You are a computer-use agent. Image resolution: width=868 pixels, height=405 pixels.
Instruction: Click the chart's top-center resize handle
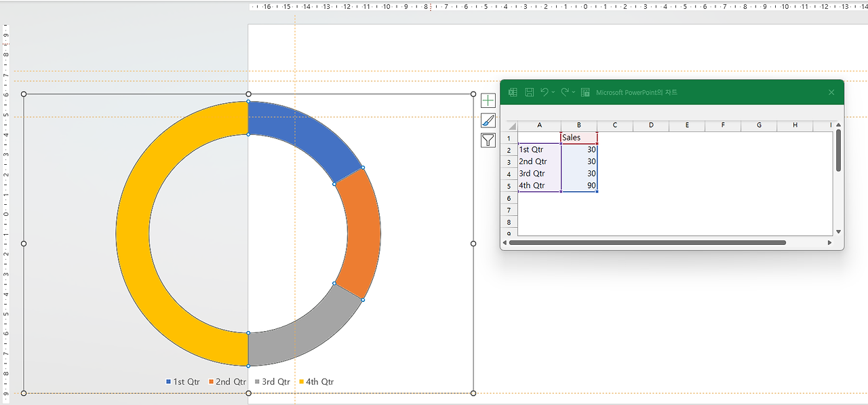coord(248,94)
